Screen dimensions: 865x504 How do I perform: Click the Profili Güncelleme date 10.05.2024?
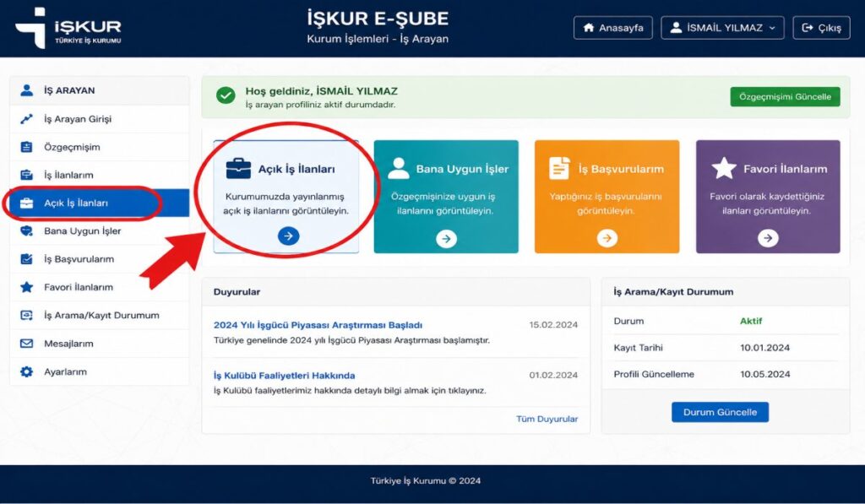tap(764, 375)
